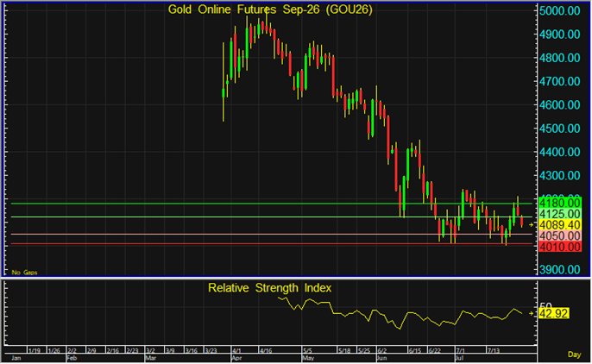The width and height of the screenshot is (592, 364).
Task: Click the yellow arrow beside RSI 42.92
Action: click(x=531, y=313)
